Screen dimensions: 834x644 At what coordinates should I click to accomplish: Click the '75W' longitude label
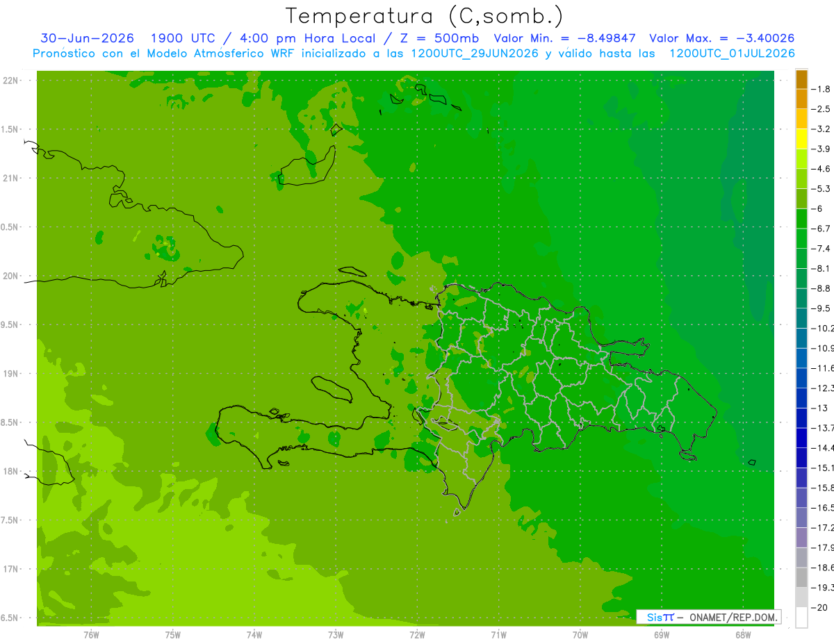pos(173,634)
